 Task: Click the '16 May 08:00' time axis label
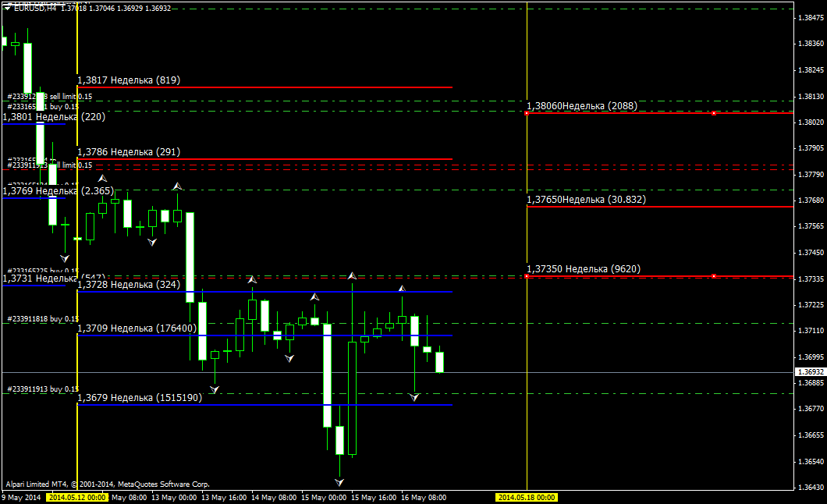(424, 497)
